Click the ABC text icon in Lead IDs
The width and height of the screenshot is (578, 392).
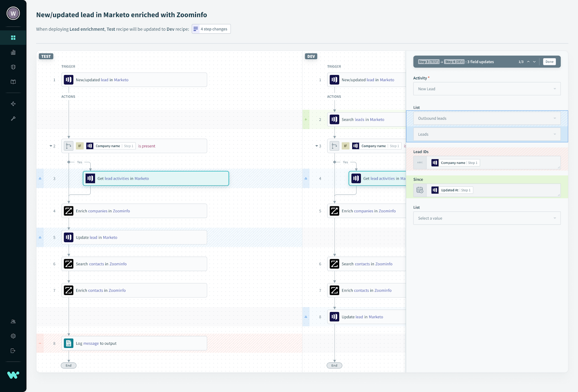(x=420, y=162)
